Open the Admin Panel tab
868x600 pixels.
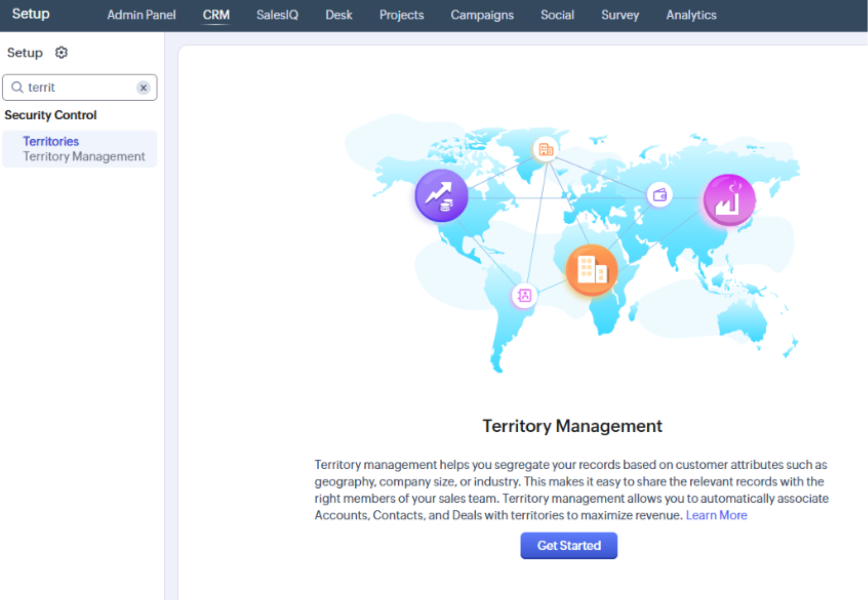click(x=141, y=15)
